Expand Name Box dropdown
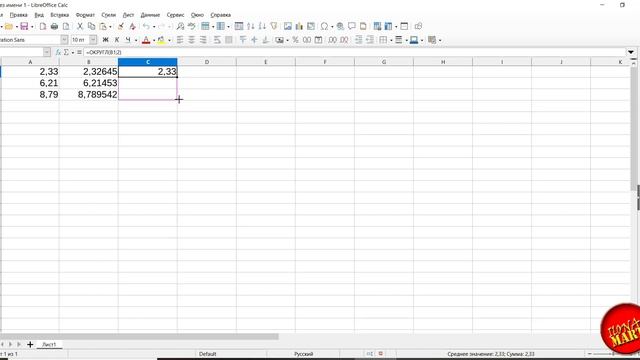 tap(47, 52)
